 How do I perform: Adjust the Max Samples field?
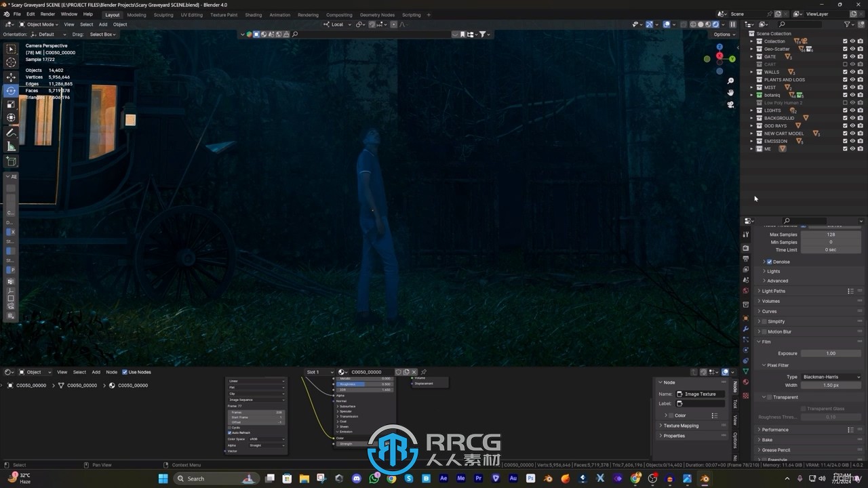831,235
